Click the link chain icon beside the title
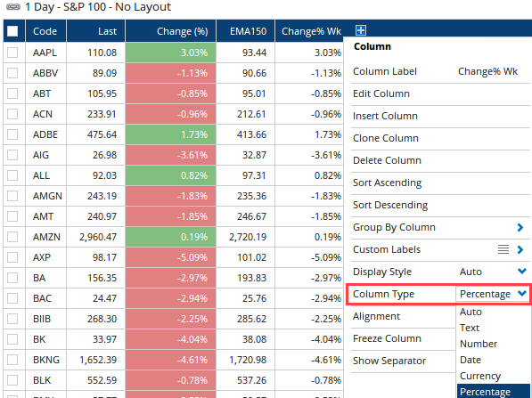This screenshot has width=532, height=398. click(13, 7)
